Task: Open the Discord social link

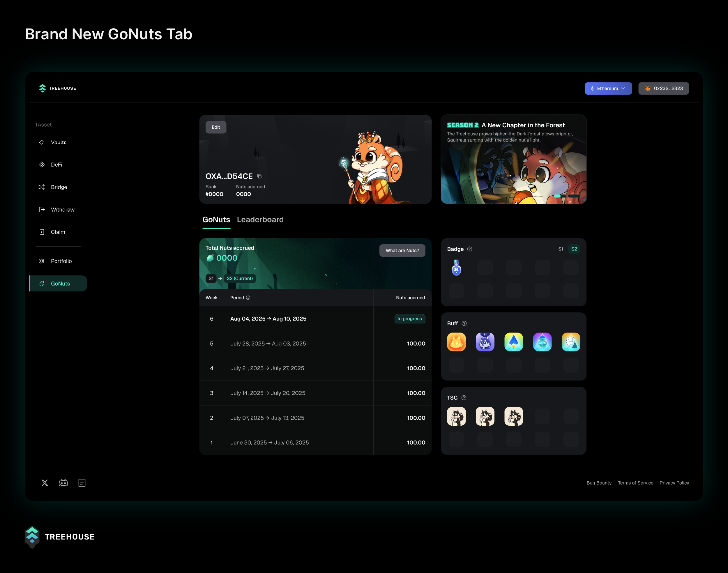Action: point(63,483)
